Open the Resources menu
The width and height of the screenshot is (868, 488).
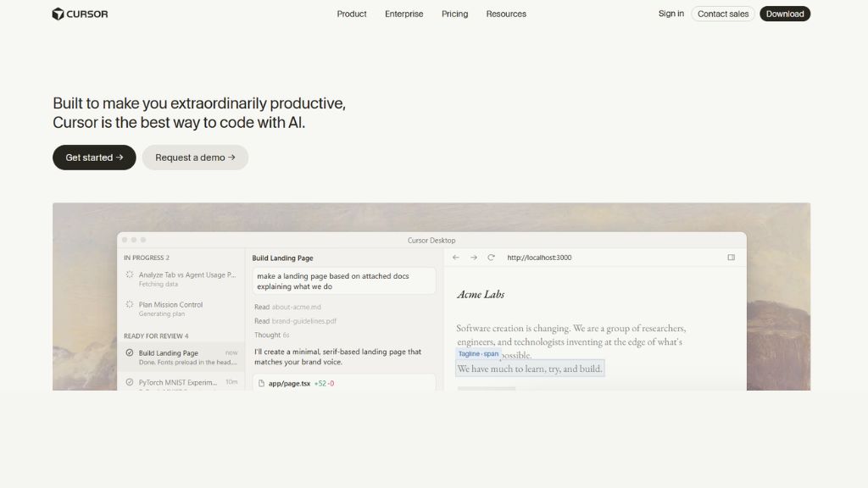tap(506, 14)
